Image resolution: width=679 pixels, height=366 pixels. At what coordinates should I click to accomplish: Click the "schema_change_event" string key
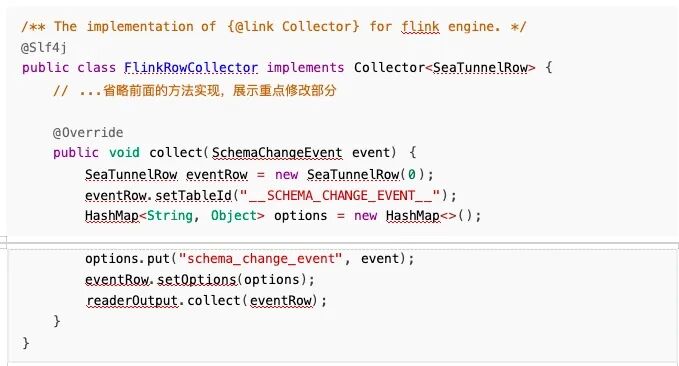(260, 259)
